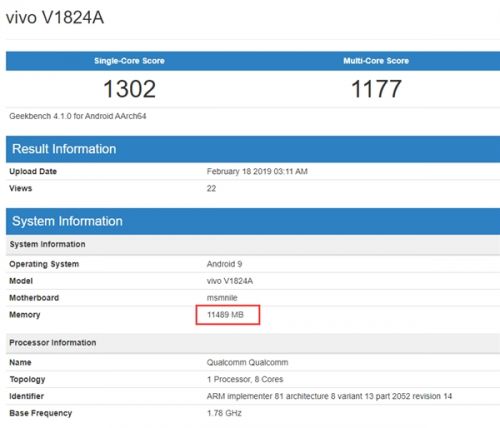Click the '11489 MB' memory value

(225, 315)
